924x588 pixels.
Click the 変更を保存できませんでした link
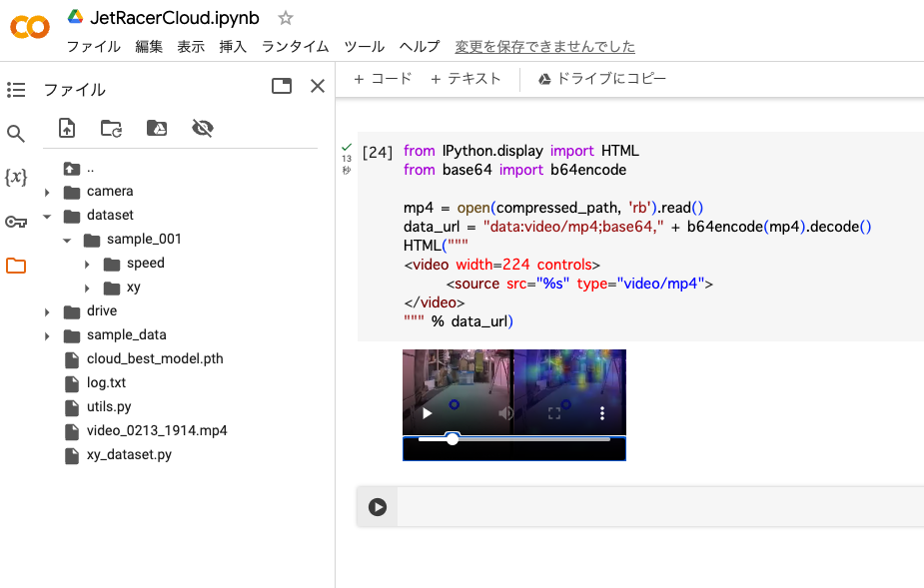coord(545,47)
